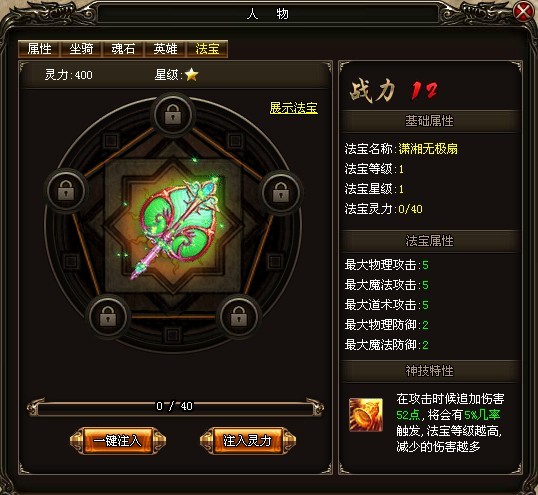The height and width of the screenshot is (495, 538).
Task: Click the 注入灵力 button
Action: pyautogui.click(x=247, y=440)
